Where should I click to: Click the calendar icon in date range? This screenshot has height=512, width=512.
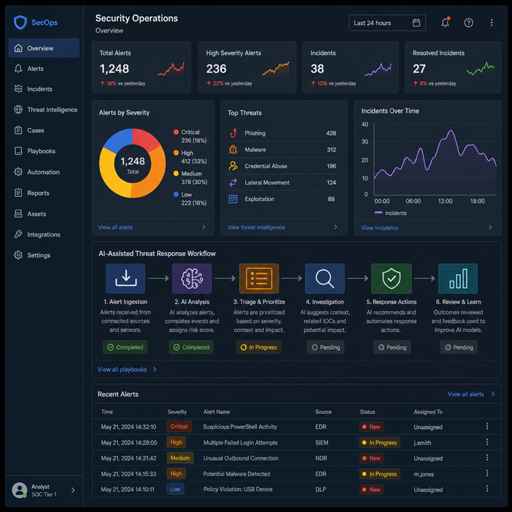pos(416,23)
